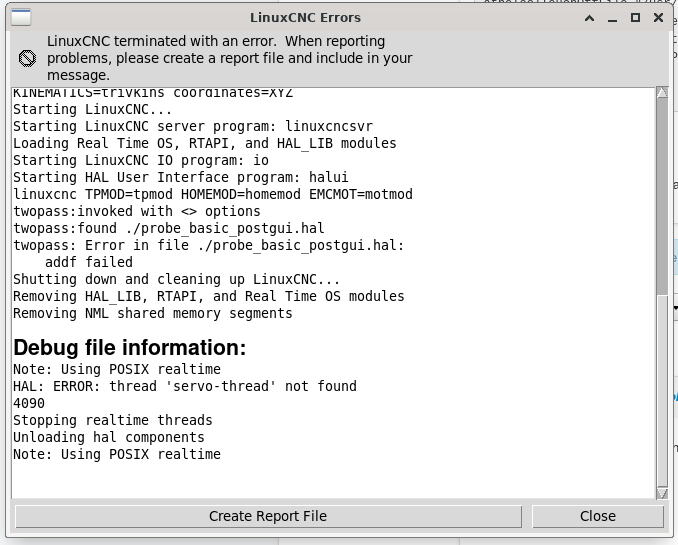Maximize the LinuxCNC Errors window
Viewport: 678px width, 545px height.
633,17
